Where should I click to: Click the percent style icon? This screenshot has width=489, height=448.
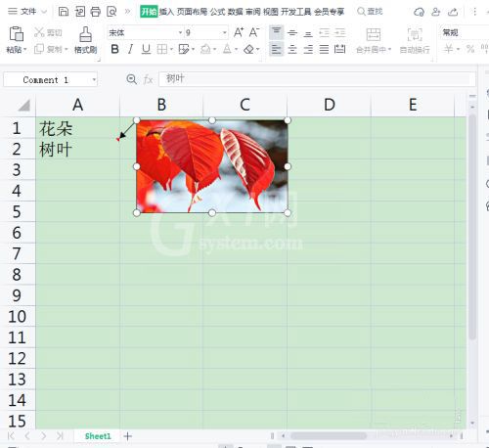coord(470,49)
